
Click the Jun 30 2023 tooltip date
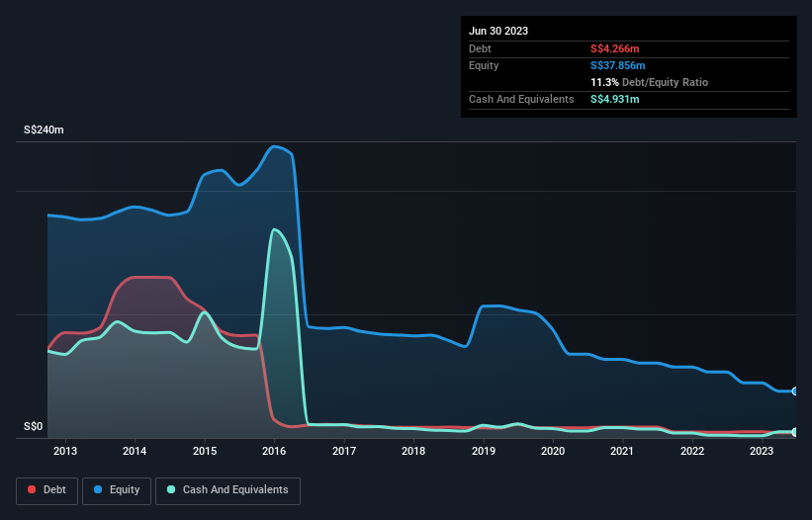click(x=498, y=31)
